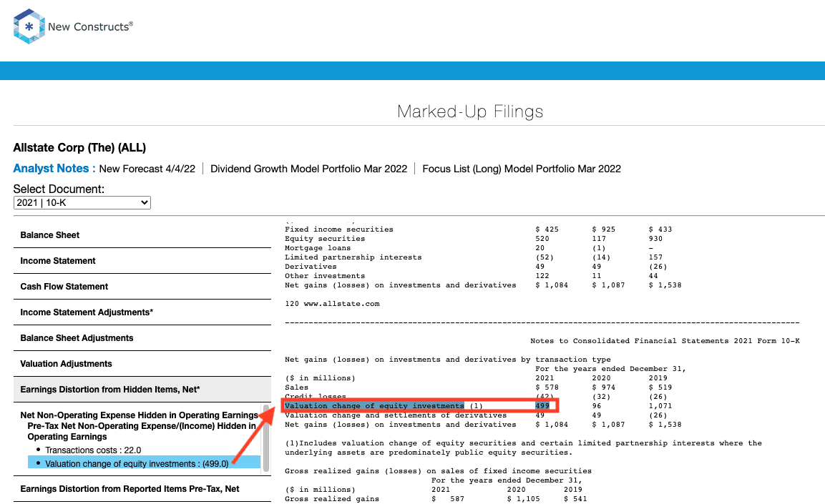
Task: Click Net Non-Operating Expense Hidden in Operating Earnings
Action: click(140, 415)
